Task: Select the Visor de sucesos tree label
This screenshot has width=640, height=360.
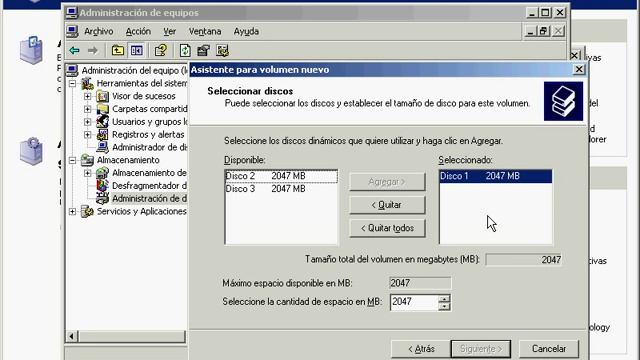Action: click(144, 96)
